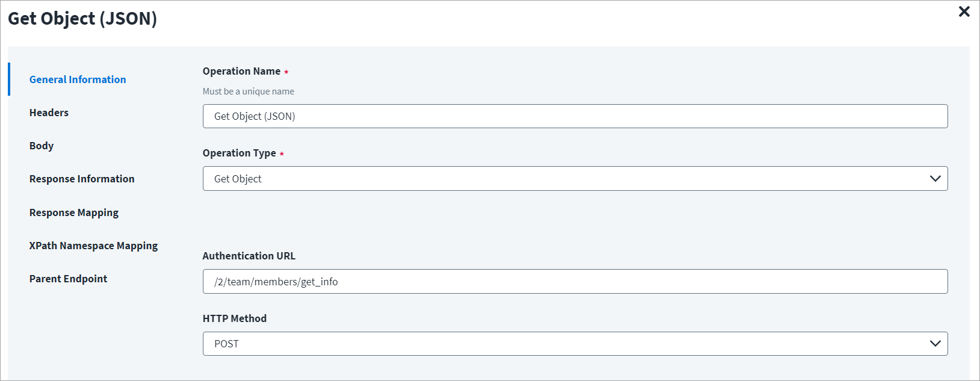The width and height of the screenshot is (980, 381).
Task: Click the HTTP Method chevron arrow
Action: [935, 344]
